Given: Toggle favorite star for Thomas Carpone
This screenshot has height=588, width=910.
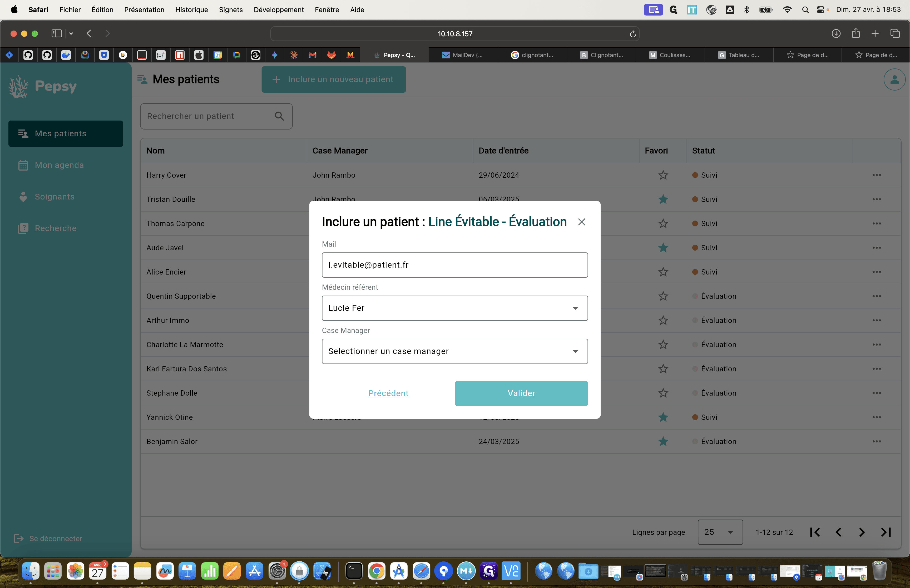Looking at the screenshot, I should point(663,223).
